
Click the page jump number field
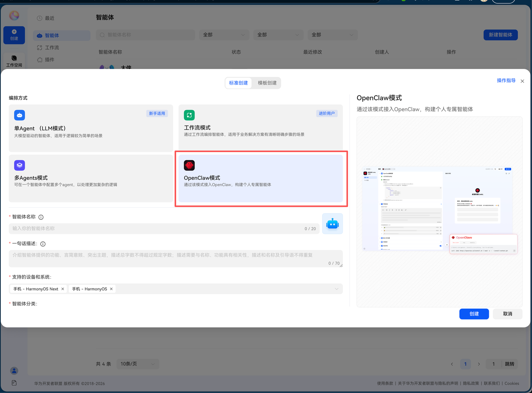point(493,364)
